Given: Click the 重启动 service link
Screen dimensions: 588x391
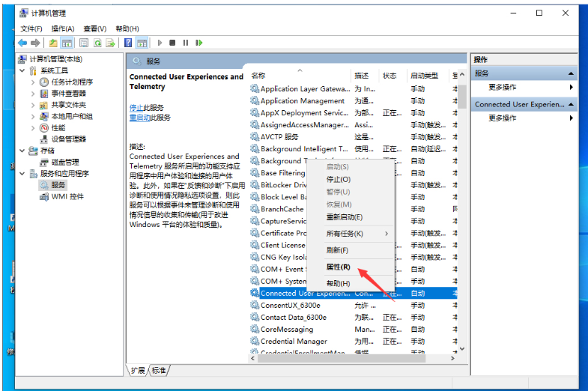Looking at the screenshot, I should click(140, 118).
